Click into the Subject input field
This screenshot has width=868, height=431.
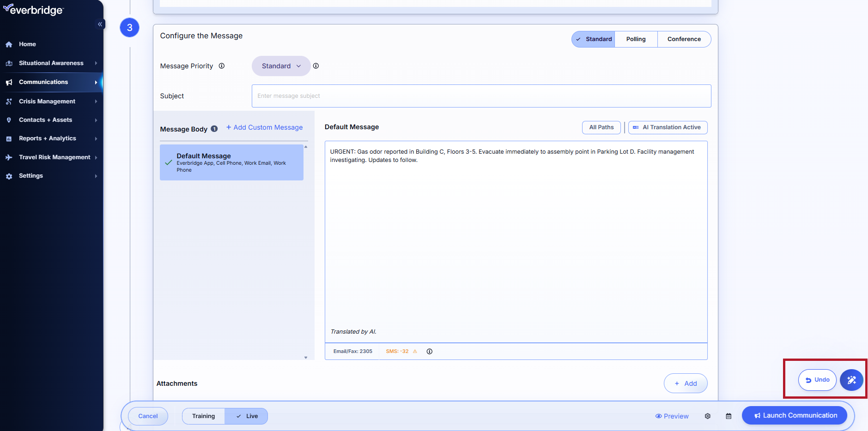(x=481, y=96)
